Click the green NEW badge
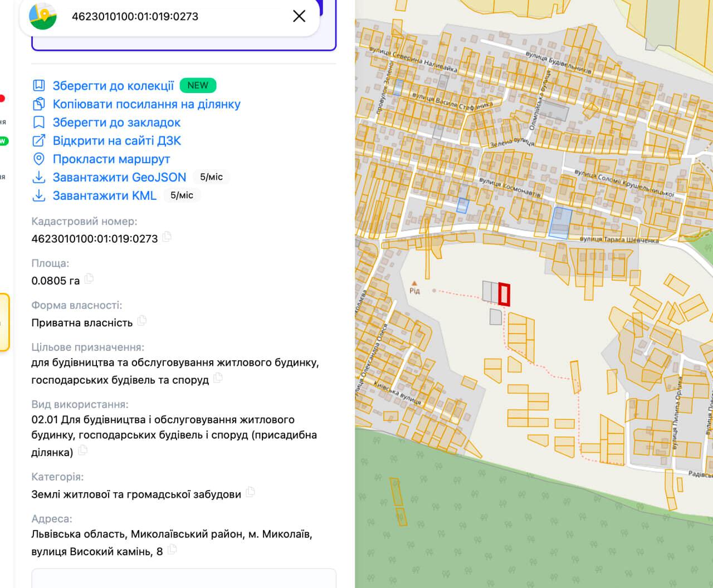713x588 pixels. (198, 85)
